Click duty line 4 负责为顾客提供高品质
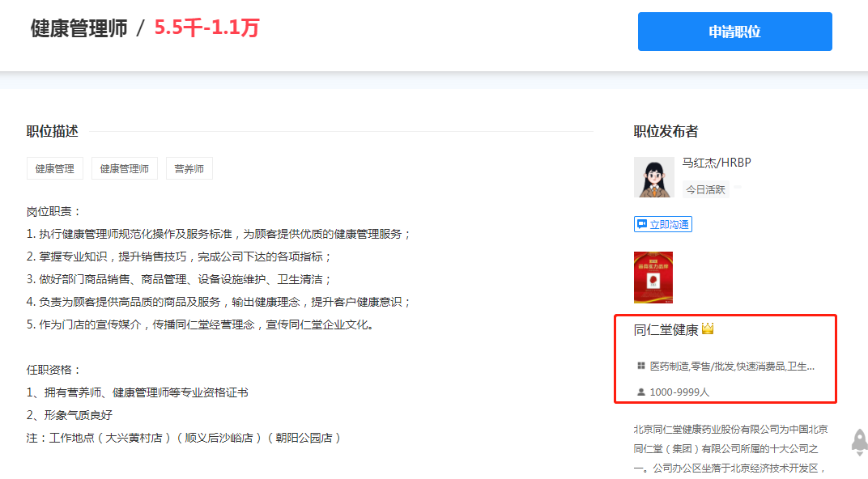The width and height of the screenshot is (868, 479). (x=219, y=302)
